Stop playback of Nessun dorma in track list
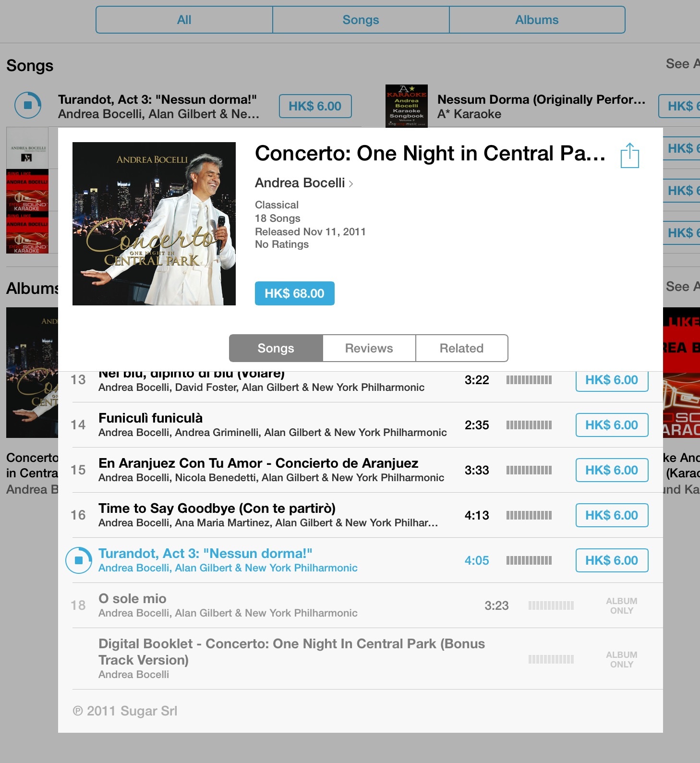Screen dimensions: 700x763 79,560
